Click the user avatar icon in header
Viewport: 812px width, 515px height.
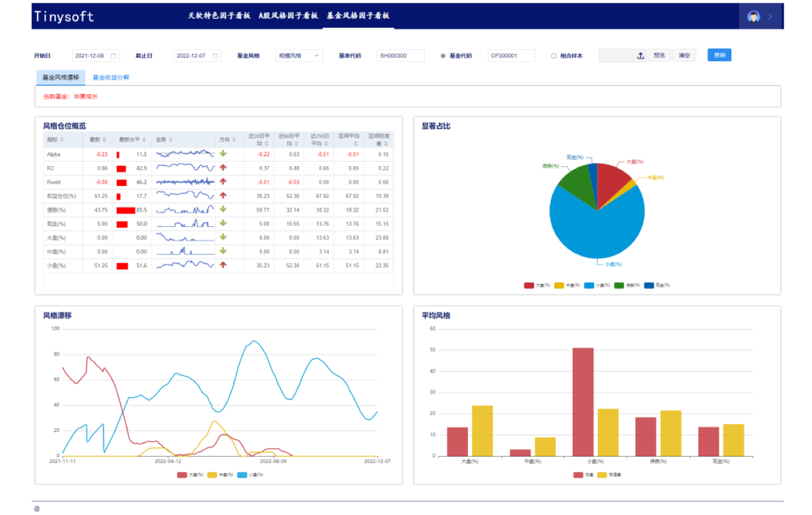point(753,16)
